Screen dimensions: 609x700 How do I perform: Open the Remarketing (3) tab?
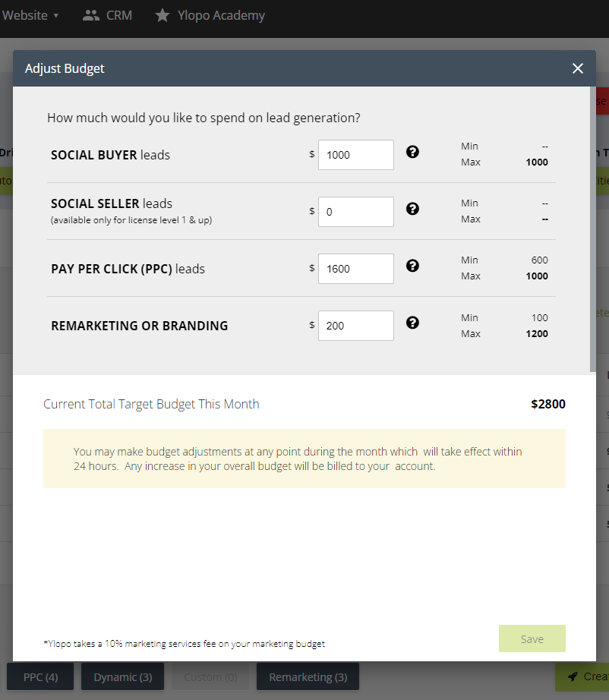[x=308, y=676]
